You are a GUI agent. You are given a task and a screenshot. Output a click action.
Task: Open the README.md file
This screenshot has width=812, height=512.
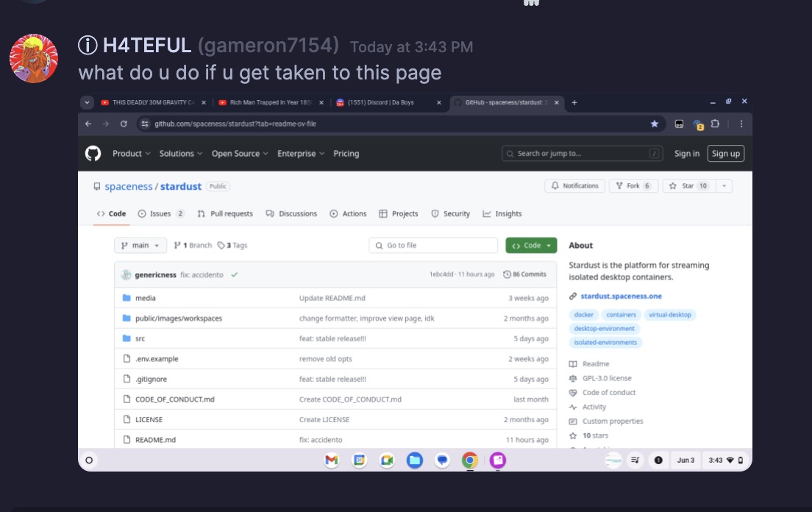155,440
